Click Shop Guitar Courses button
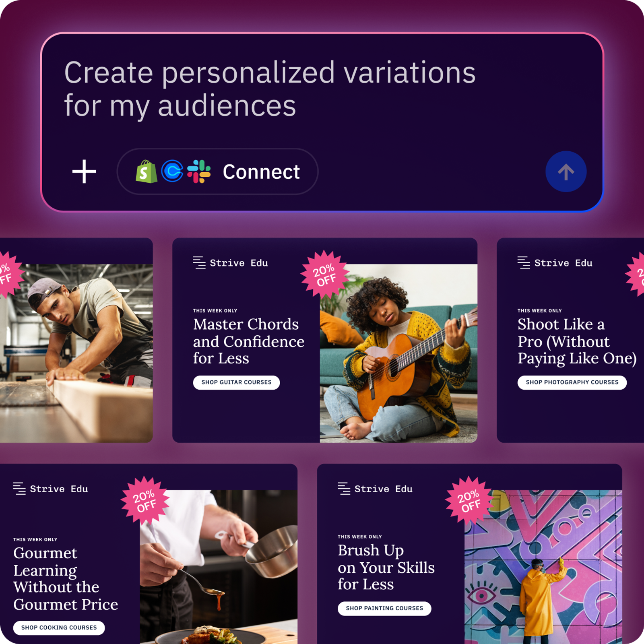644x644 pixels. point(236,382)
